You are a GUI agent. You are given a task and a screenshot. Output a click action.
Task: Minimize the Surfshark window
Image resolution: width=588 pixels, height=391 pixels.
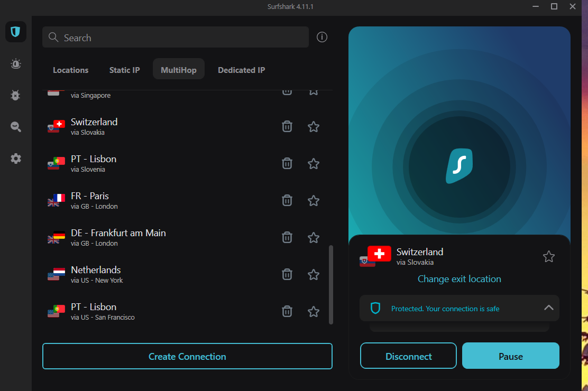[536, 6]
